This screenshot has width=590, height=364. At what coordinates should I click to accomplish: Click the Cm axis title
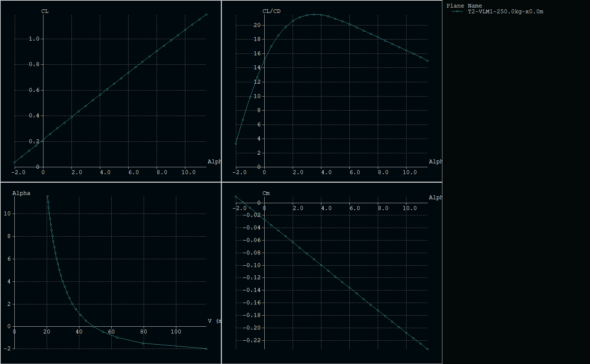tap(266, 193)
